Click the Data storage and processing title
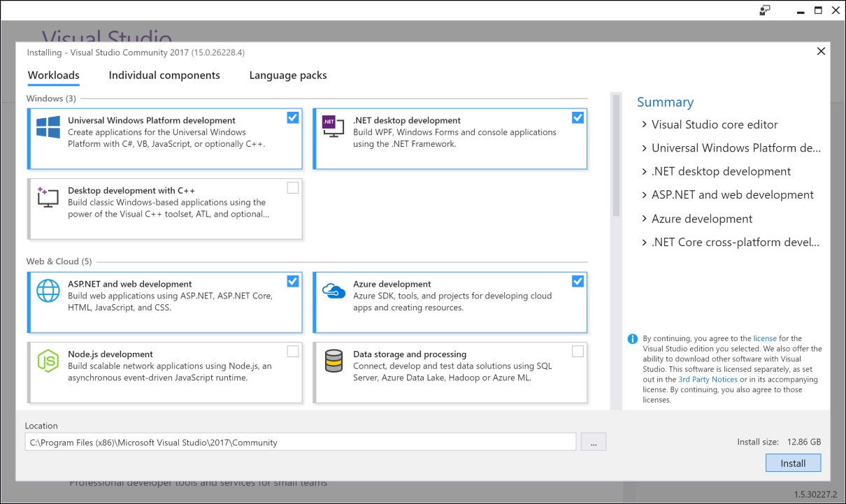Viewport: 846px width, 504px height. (x=410, y=354)
